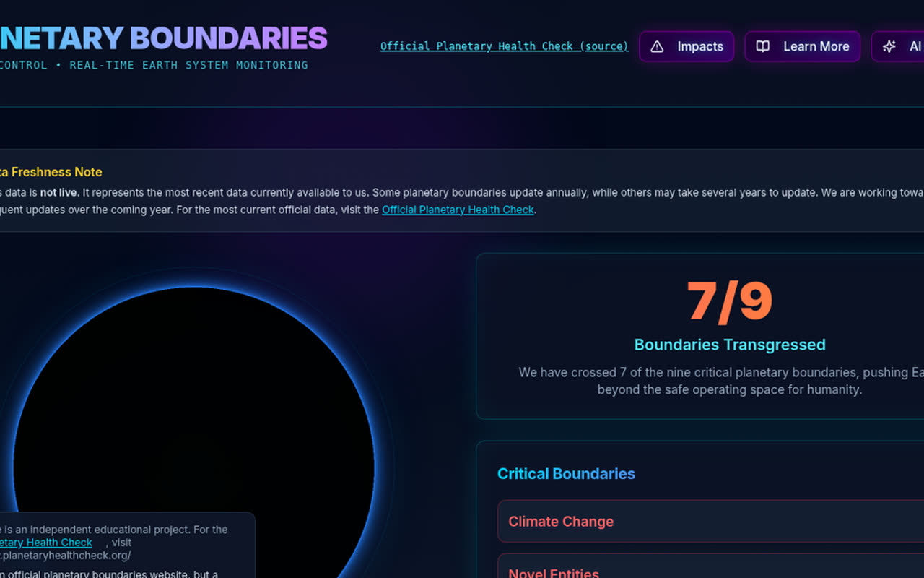The image size is (924, 578).
Task: Click the Critical Boundaries heading
Action: (x=566, y=474)
